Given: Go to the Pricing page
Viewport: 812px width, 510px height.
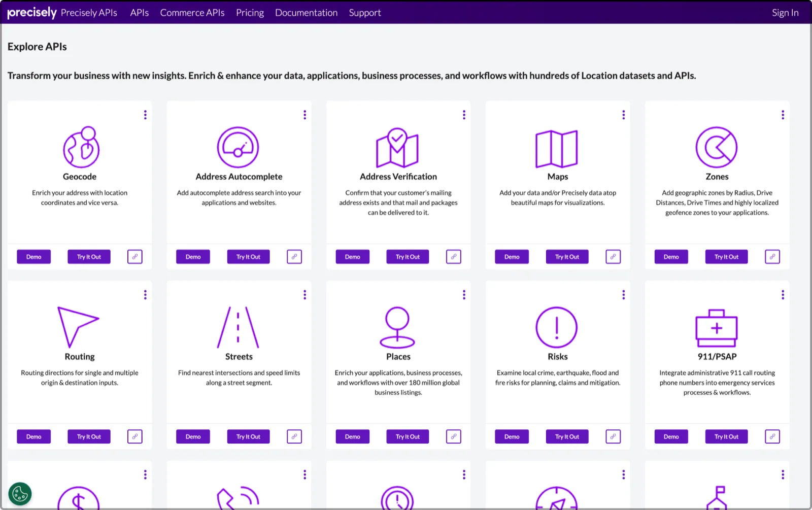Looking at the screenshot, I should (250, 13).
